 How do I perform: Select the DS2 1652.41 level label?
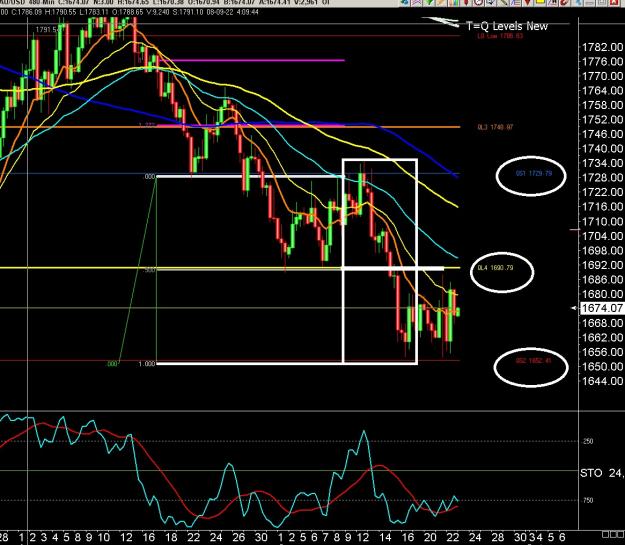coord(533,361)
